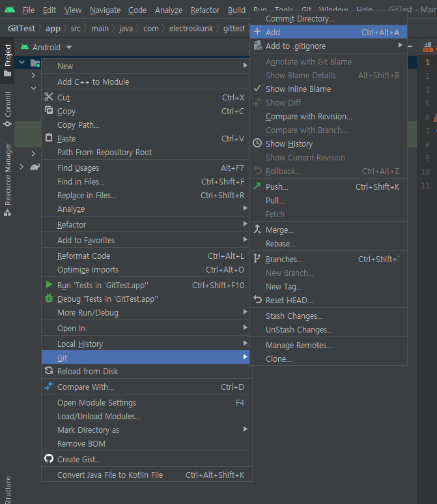Open the Build menu
This screenshot has width=437, height=504.
click(x=236, y=10)
